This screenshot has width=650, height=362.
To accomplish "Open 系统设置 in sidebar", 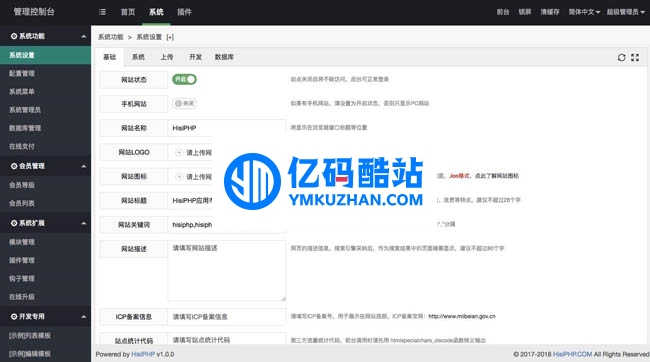I will click(45, 55).
